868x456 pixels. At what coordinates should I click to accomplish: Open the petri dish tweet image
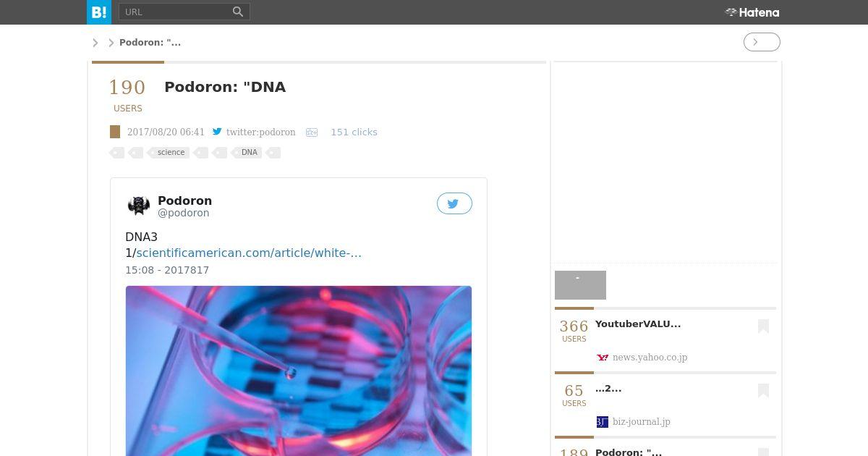tap(299, 371)
